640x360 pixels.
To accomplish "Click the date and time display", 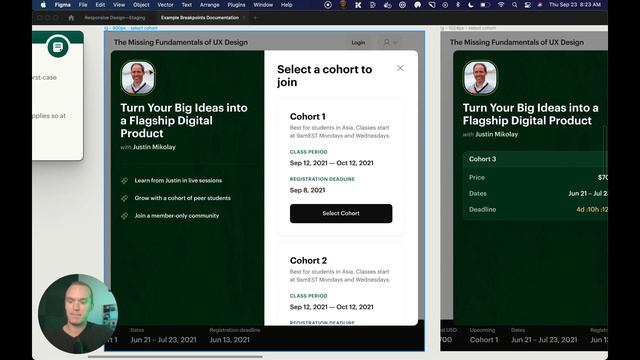I will coord(575,5).
